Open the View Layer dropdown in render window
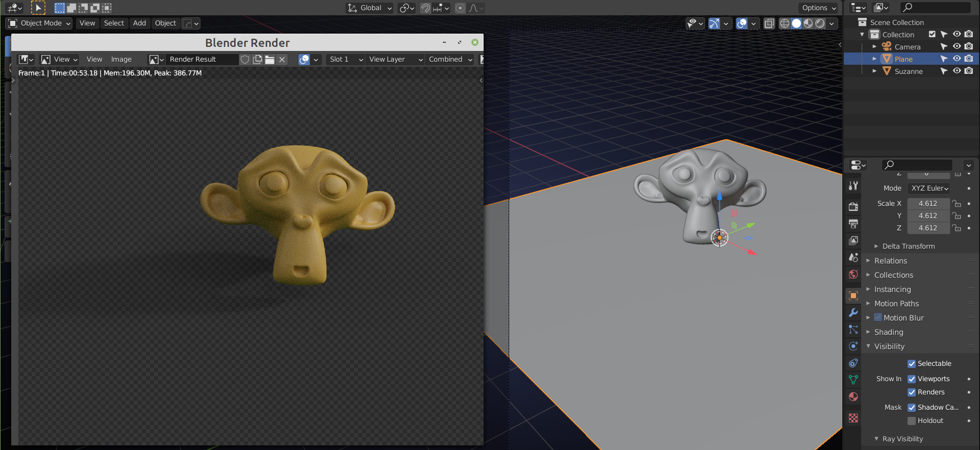This screenshot has height=450, width=980. click(395, 60)
